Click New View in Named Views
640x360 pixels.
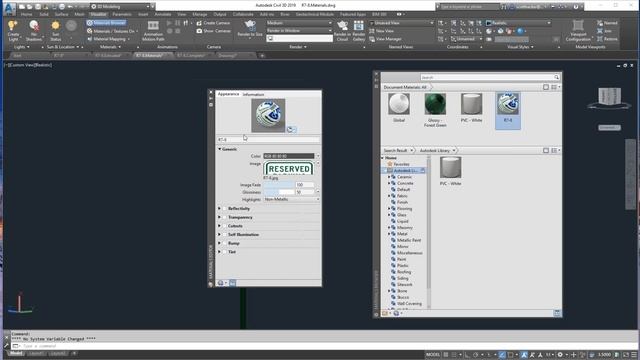[x=381, y=31]
